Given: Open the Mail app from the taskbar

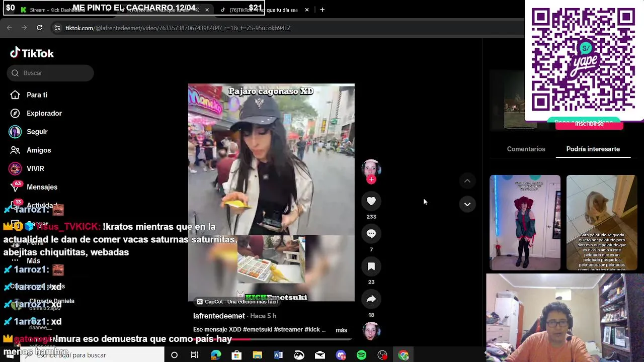Looking at the screenshot, I should point(320,355).
